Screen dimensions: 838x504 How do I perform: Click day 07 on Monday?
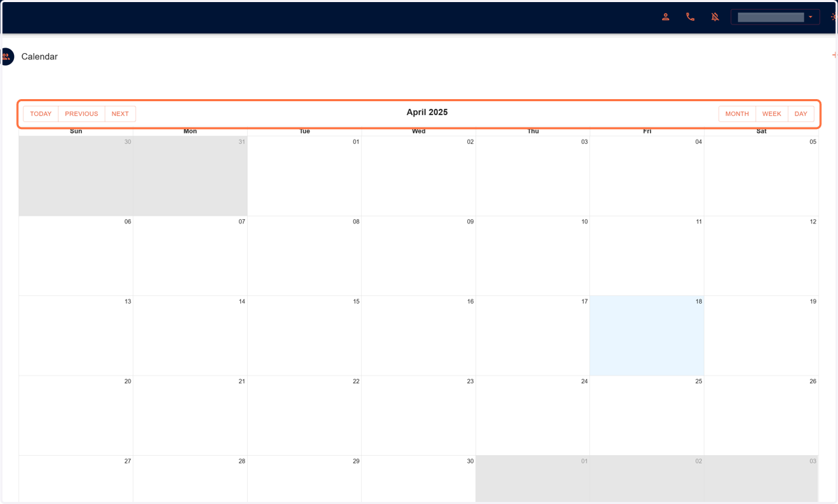[x=190, y=256]
